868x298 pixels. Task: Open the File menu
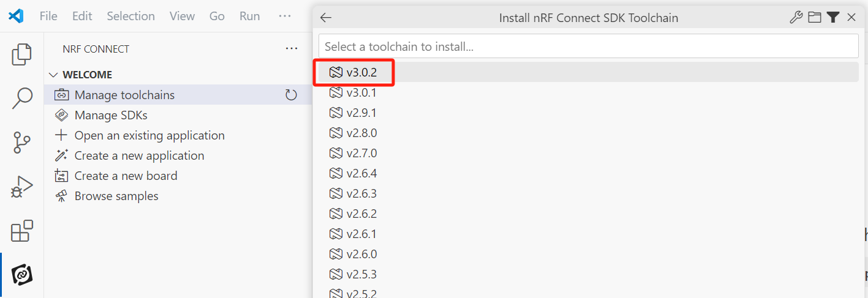click(48, 16)
